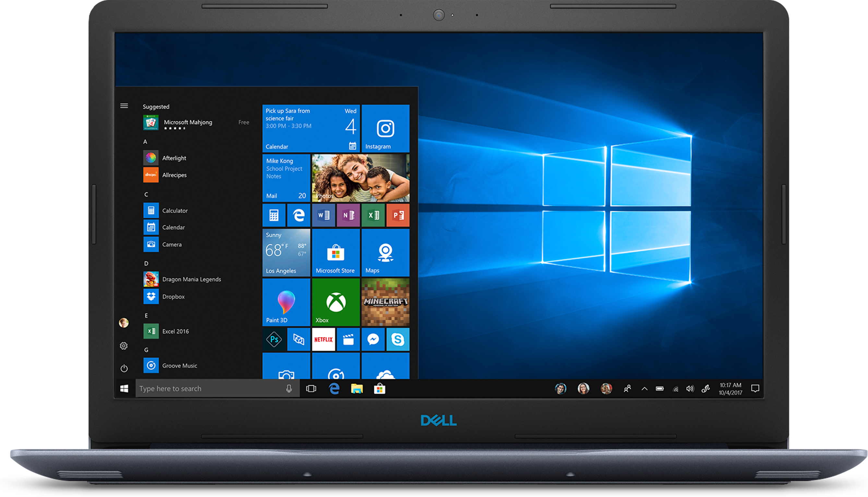Image resolution: width=868 pixels, height=497 pixels.
Task: Launch the Netflix tile
Action: [x=324, y=339]
